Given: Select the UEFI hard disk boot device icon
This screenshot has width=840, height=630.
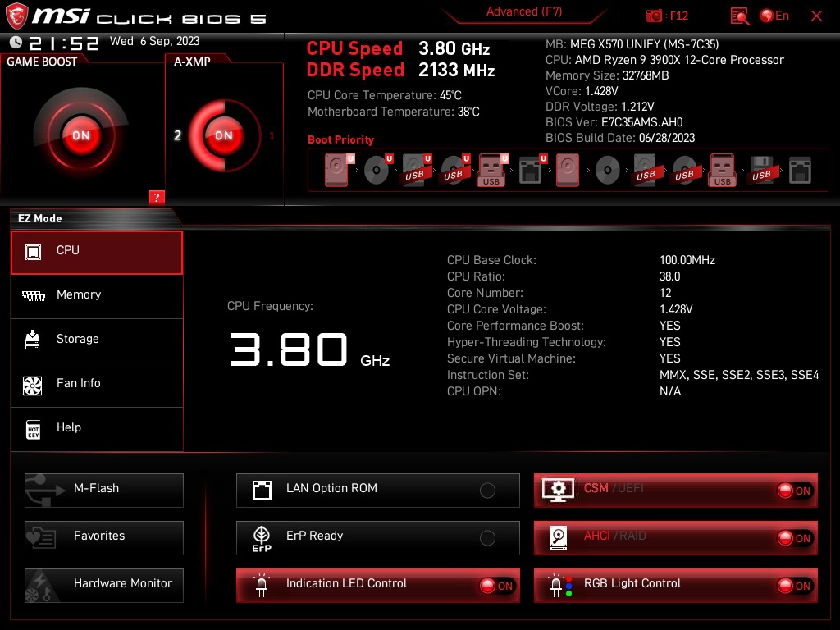Looking at the screenshot, I should (339, 171).
